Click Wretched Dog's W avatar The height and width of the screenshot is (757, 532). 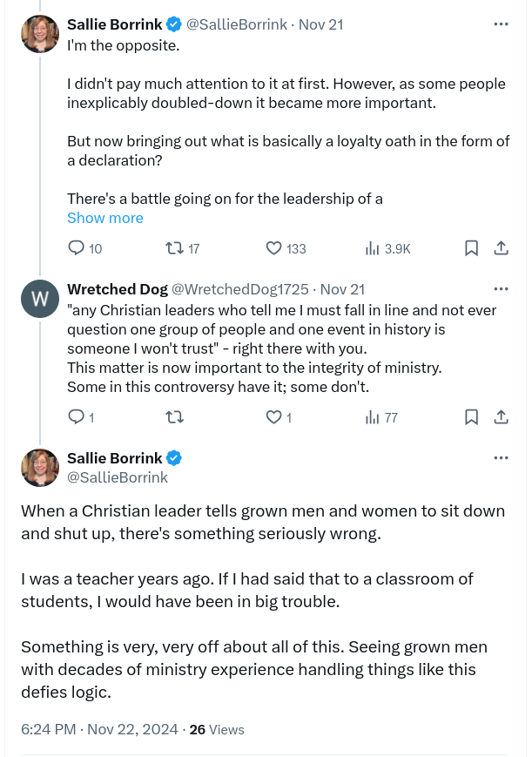pos(40,300)
